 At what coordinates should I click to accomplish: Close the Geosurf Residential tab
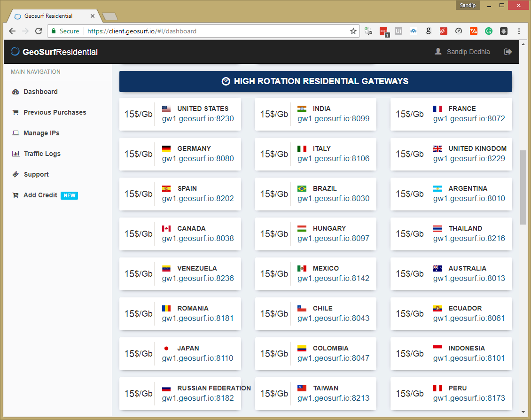(x=93, y=16)
